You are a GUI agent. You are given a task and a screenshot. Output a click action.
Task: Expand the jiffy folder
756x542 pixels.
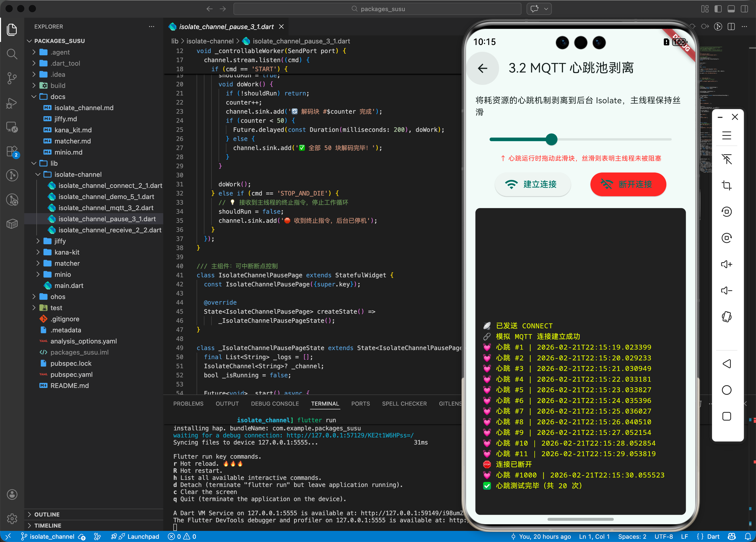point(60,241)
